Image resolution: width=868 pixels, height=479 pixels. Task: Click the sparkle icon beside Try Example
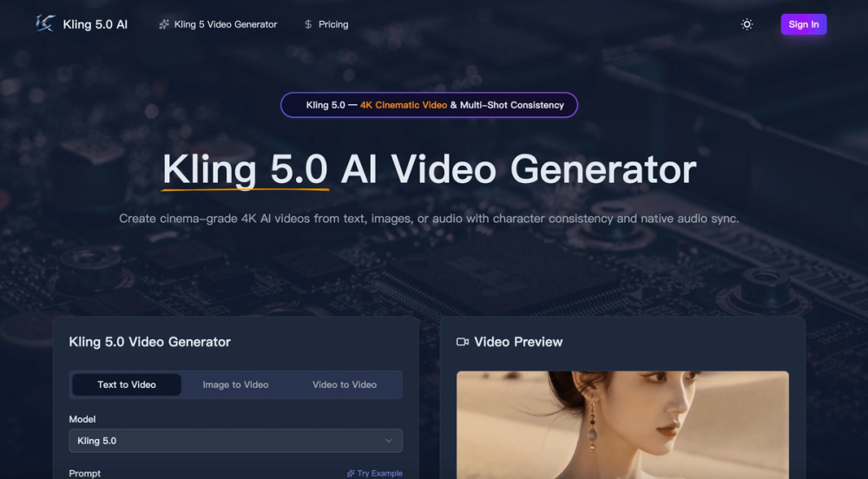pos(351,474)
